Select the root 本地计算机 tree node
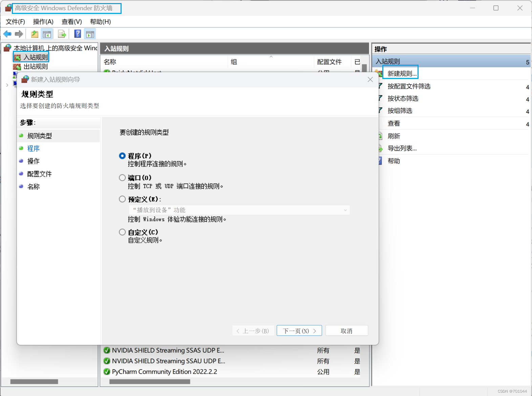The height and width of the screenshot is (396, 532). [56, 48]
